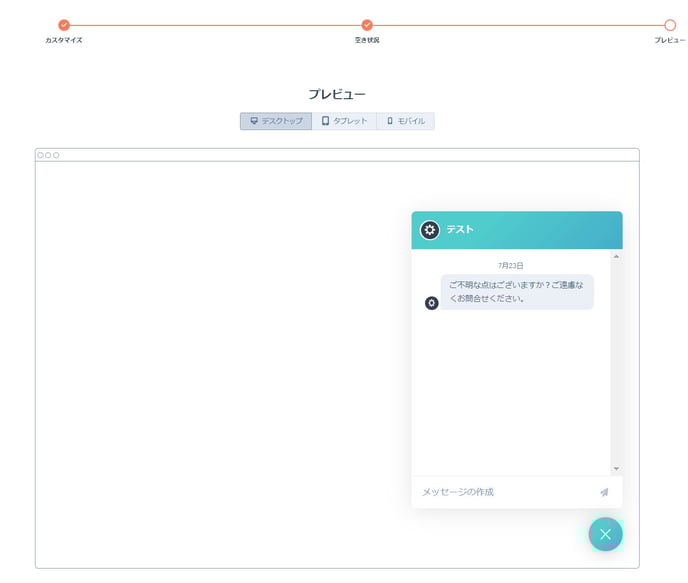Switch to the モバイル preview tab
Screen dimensions: 688x583
click(406, 121)
